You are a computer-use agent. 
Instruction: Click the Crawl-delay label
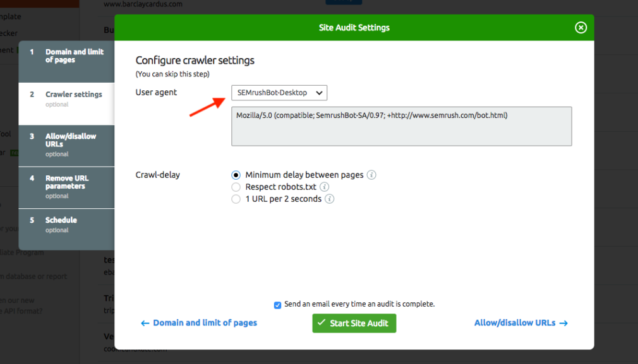tap(157, 175)
